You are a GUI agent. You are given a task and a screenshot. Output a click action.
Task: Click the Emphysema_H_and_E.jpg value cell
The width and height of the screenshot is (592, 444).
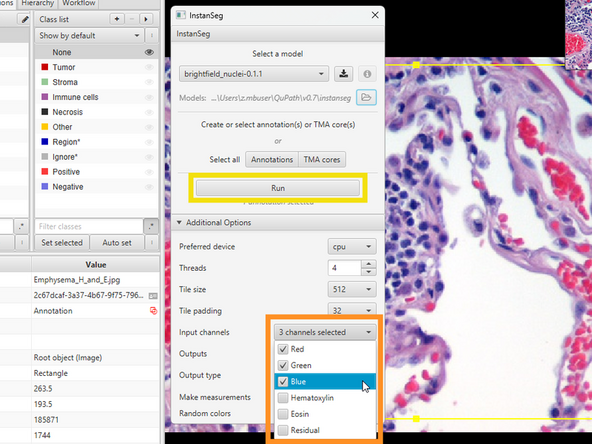[96, 280]
